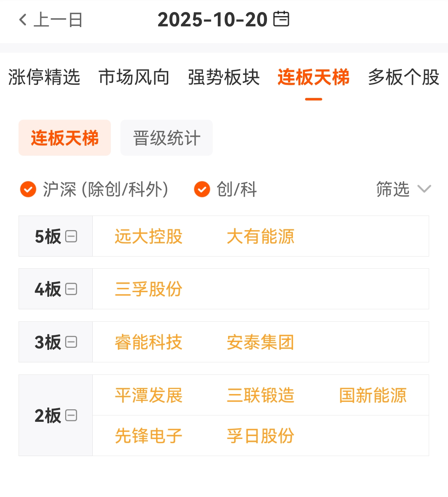Open the stock 国新能源
The height and width of the screenshot is (497, 448).
(373, 395)
